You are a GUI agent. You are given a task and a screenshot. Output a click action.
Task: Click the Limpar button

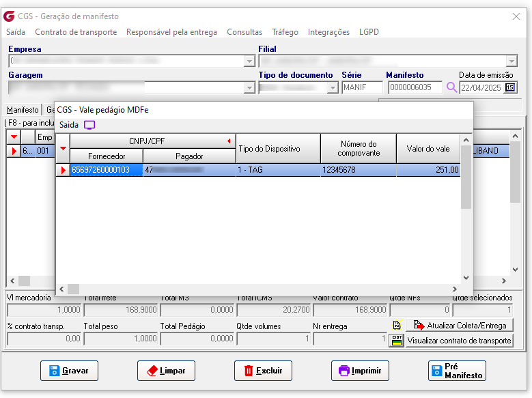tap(166, 371)
